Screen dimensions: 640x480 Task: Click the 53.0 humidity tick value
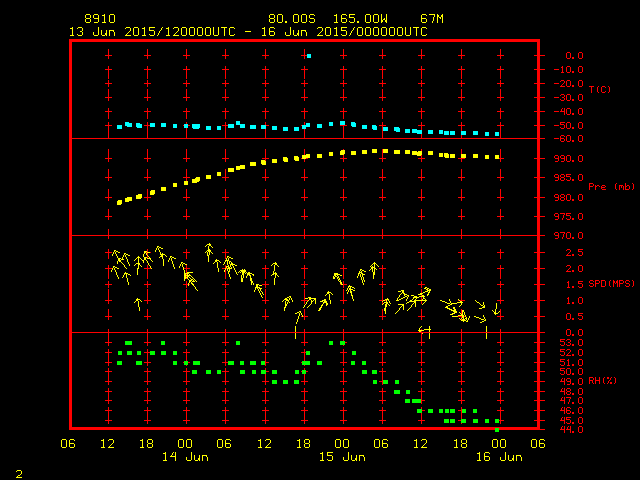tap(571, 343)
